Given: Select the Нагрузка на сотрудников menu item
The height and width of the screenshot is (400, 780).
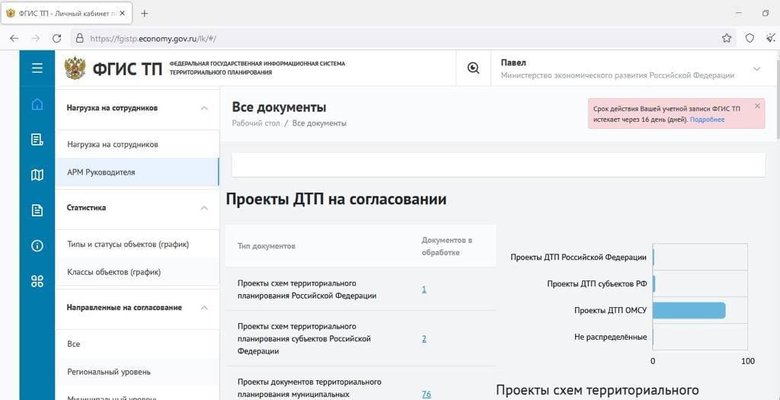Looking at the screenshot, I should click(x=137, y=144).
